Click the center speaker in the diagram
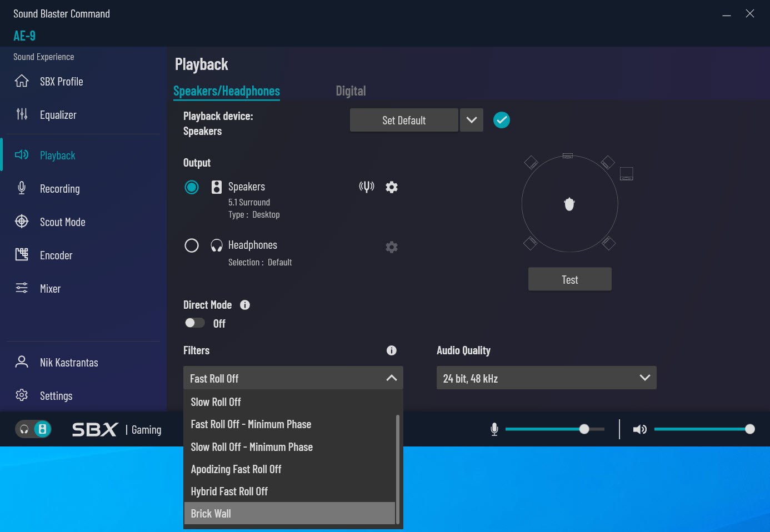The width and height of the screenshot is (770, 532). (568, 156)
